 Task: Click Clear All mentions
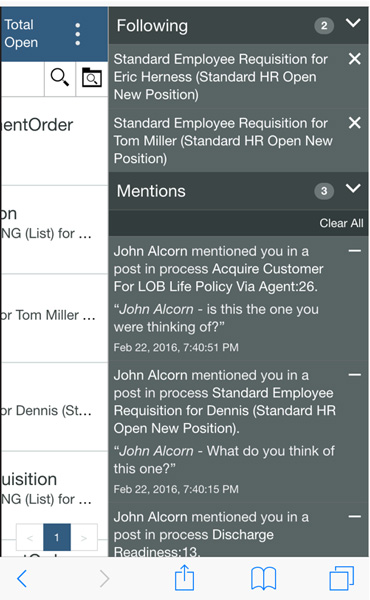(x=341, y=223)
